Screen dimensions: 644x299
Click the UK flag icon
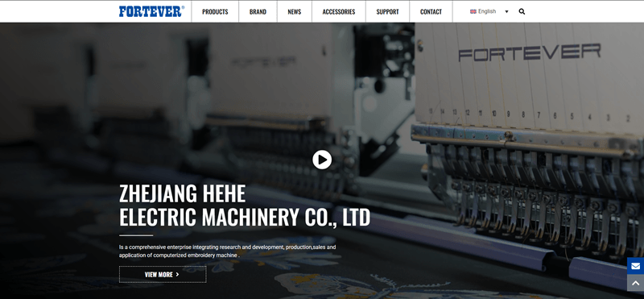pyautogui.click(x=473, y=11)
